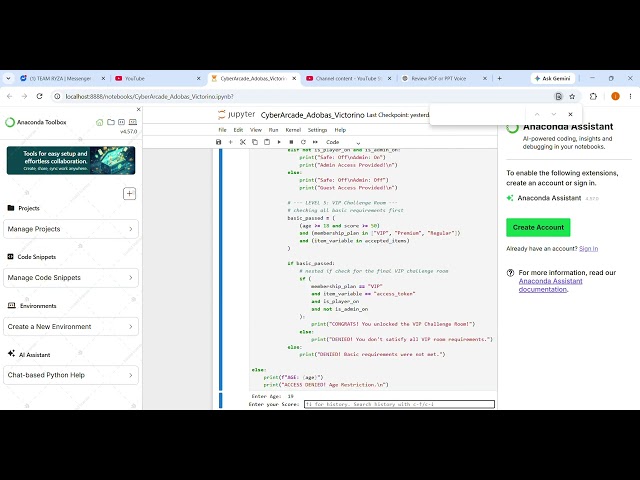Open the File menu in Jupyter
The height and width of the screenshot is (480, 640).
[x=222, y=130]
